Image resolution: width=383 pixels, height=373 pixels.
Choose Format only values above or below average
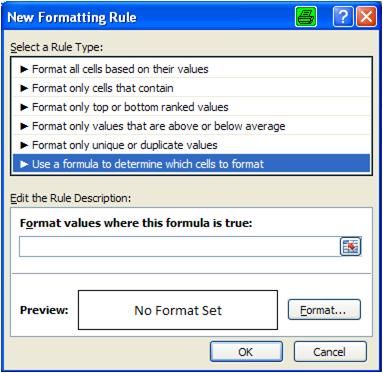pyautogui.click(x=191, y=126)
